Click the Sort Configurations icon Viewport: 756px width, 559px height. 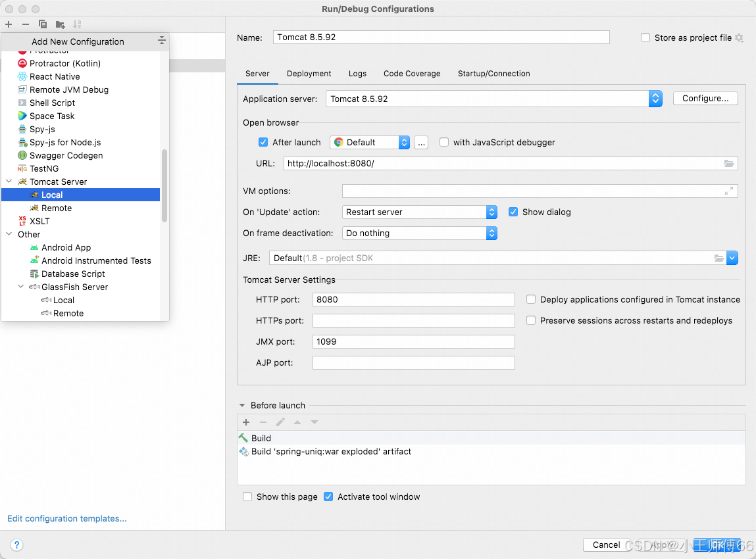click(77, 24)
